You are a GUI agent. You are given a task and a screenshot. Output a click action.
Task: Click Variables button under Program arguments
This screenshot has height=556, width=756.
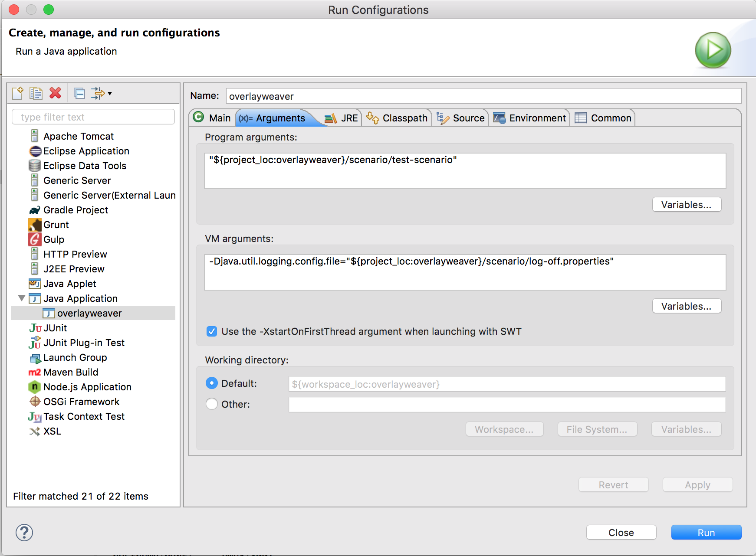pyautogui.click(x=687, y=205)
